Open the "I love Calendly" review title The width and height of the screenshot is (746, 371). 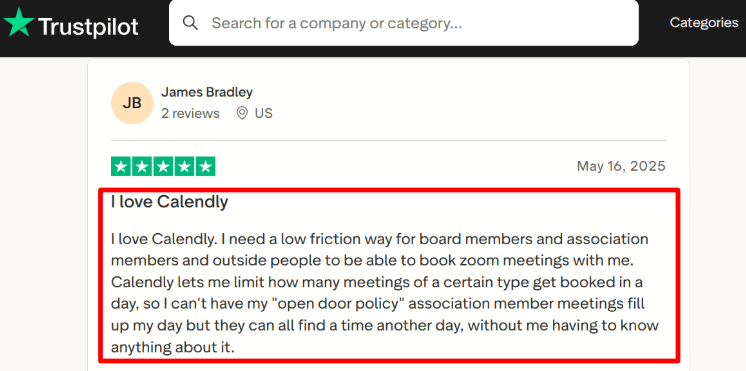pyautogui.click(x=169, y=202)
